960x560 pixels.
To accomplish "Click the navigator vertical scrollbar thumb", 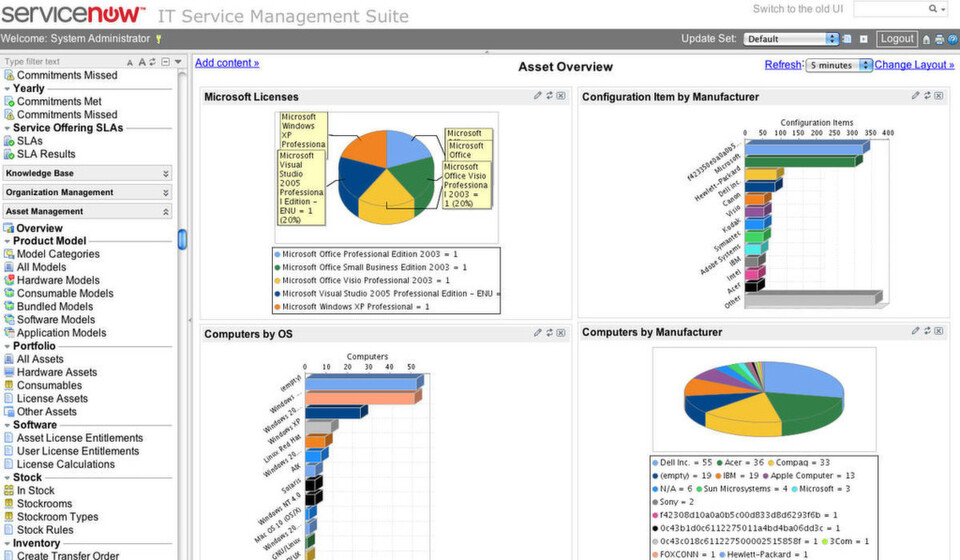I will click(182, 239).
